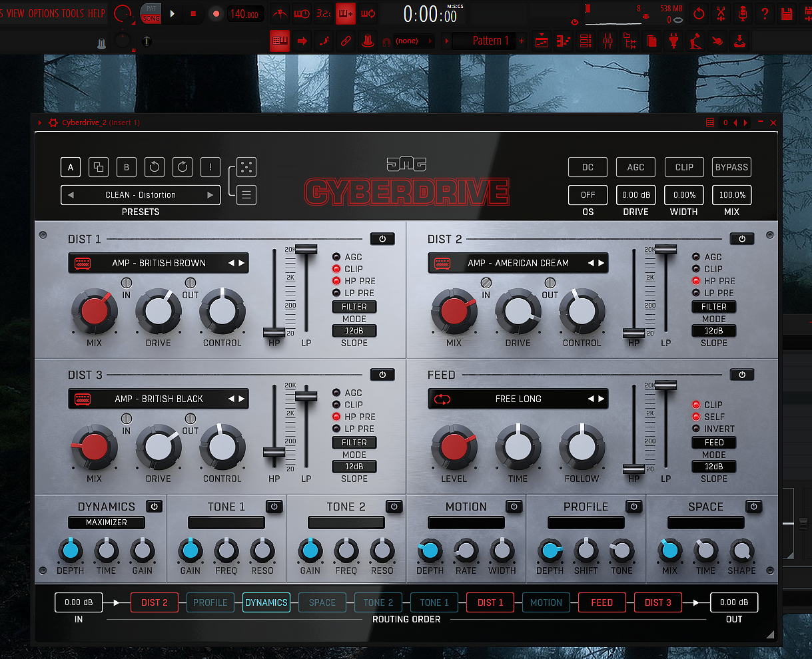Open the mixer icon in toolbar

[608, 41]
